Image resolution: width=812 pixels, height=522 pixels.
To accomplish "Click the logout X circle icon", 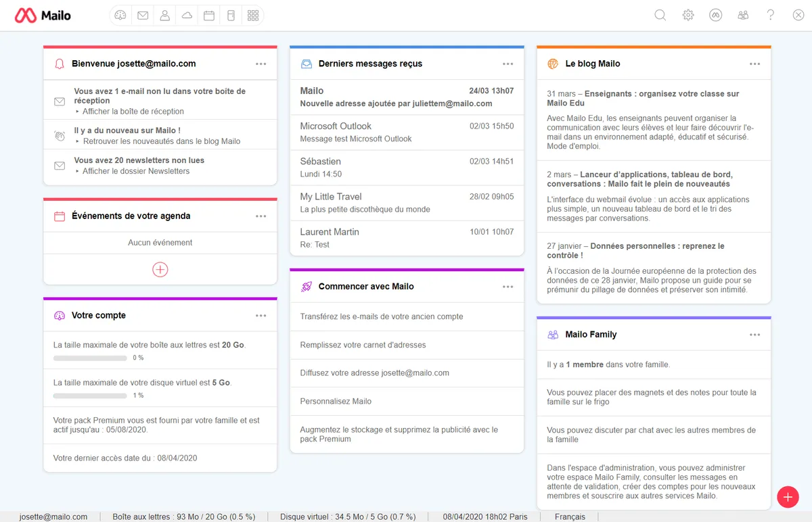I will coord(798,15).
